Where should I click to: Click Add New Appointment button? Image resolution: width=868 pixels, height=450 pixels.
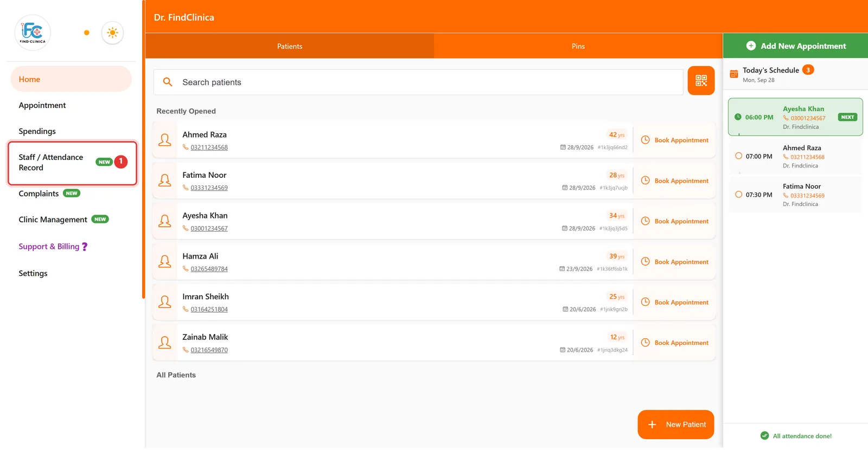click(795, 46)
